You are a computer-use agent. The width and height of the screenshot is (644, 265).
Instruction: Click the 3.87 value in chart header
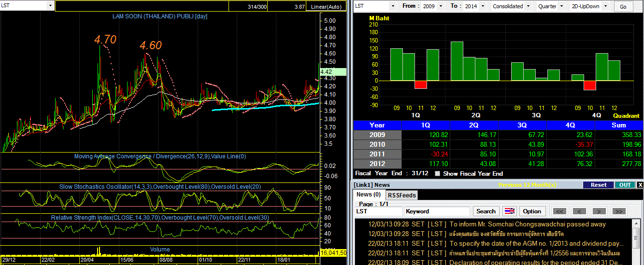(x=300, y=7)
